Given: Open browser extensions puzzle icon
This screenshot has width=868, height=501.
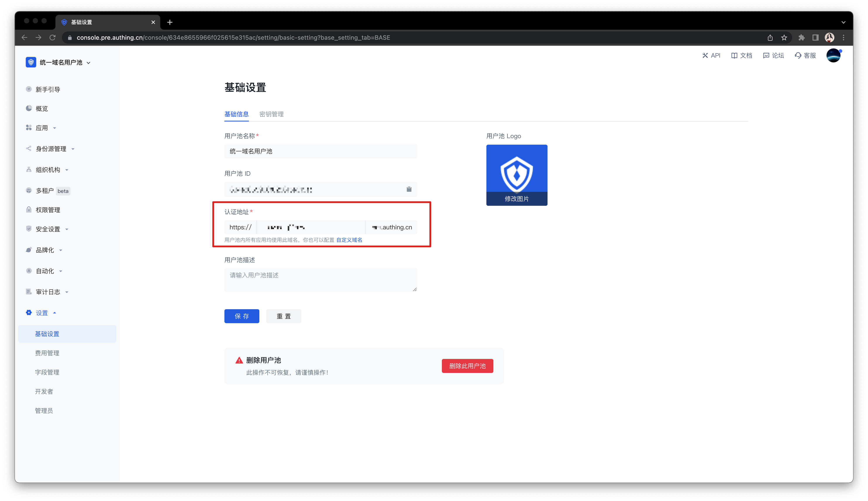Looking at the screenshot, I should pyautogui.click(x=801, y=38).
